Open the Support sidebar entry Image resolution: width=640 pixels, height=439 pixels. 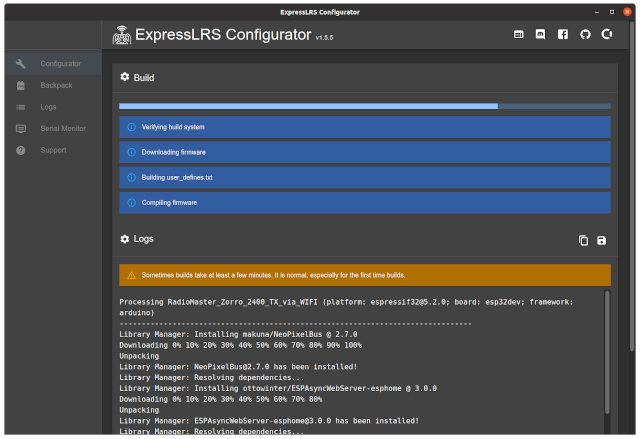pyautogui.click(x=53, y=150)
